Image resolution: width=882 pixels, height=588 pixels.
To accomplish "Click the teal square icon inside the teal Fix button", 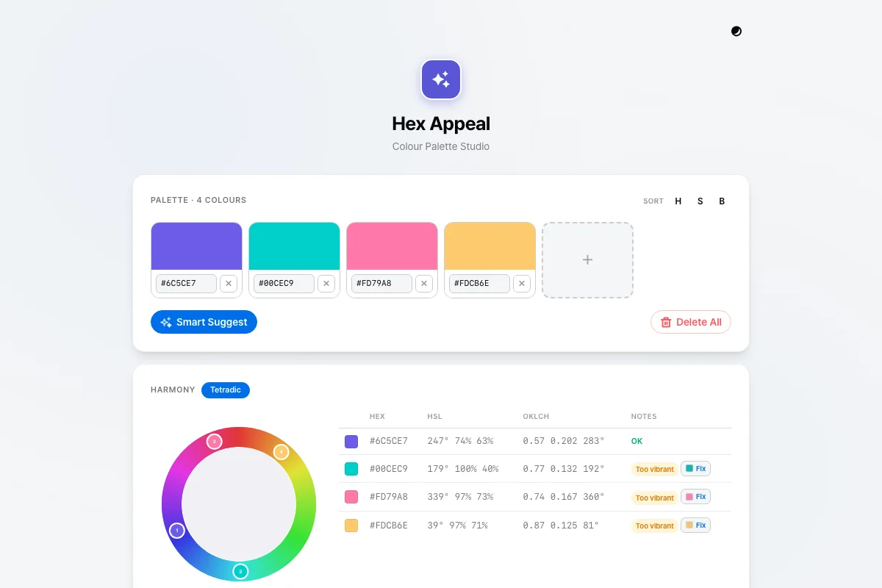I will 689,468.
